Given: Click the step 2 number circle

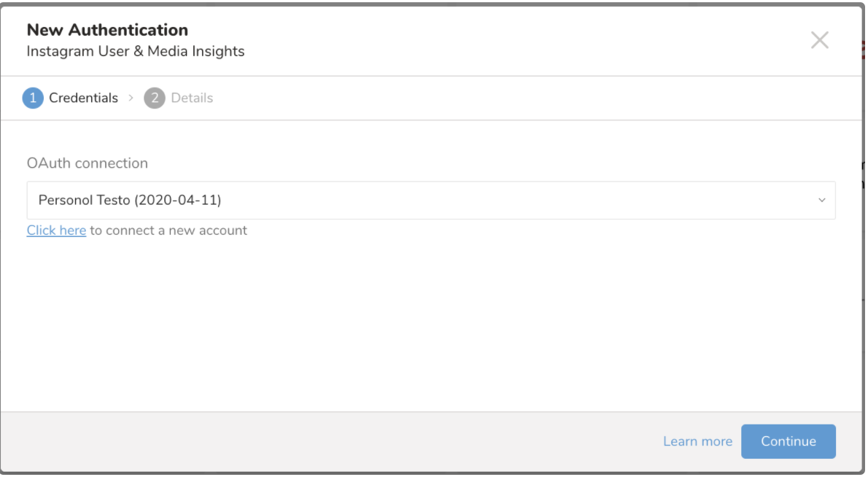Looking at the screenshot, I should (154, 98).
